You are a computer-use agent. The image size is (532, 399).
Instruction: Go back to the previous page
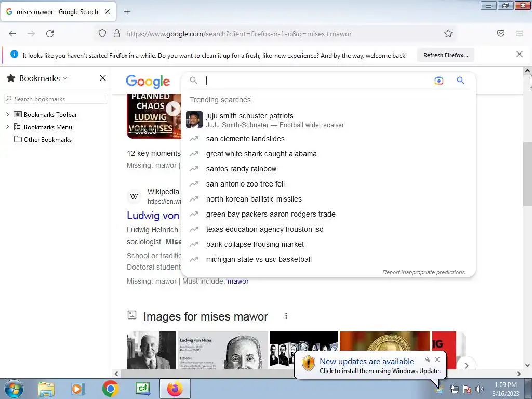click(12, 34)
